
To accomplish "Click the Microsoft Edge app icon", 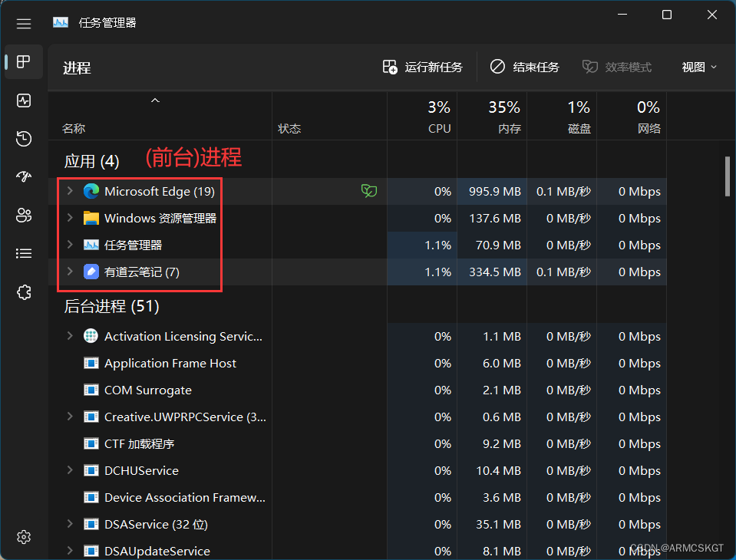I will click(x=91, y=191).
